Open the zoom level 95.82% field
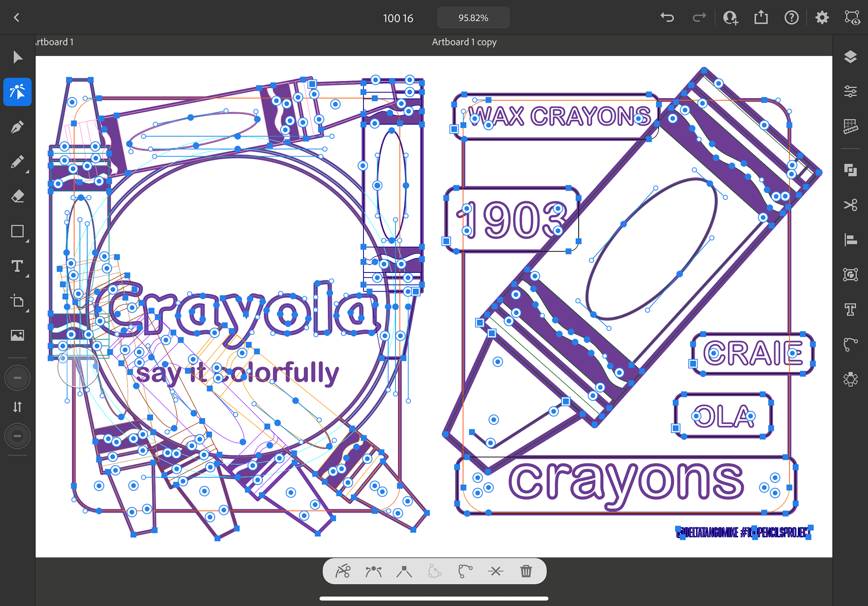Viewport: 868px width, 606px height. (473, 18)
